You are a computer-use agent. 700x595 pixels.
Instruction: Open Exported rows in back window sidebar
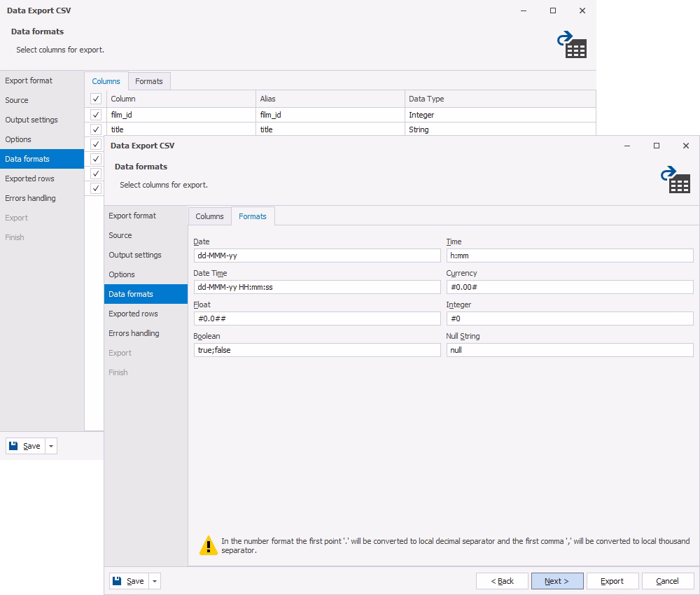tap(42, 178)
